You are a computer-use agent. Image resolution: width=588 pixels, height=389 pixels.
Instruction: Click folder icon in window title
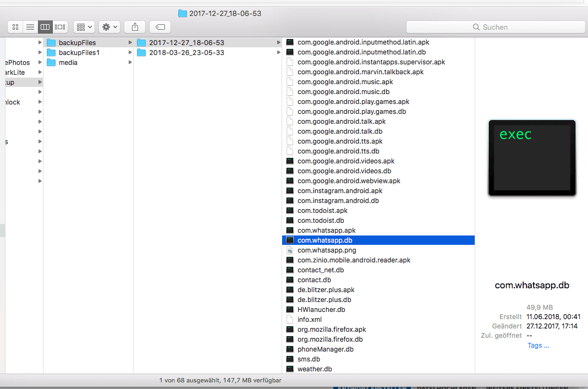[x=183, y=14]
